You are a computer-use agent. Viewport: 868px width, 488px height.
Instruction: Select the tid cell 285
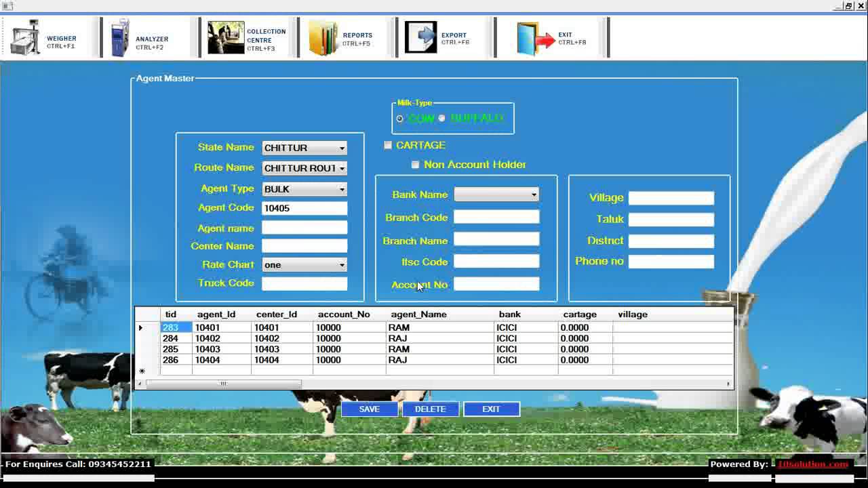tap(176, 349)
